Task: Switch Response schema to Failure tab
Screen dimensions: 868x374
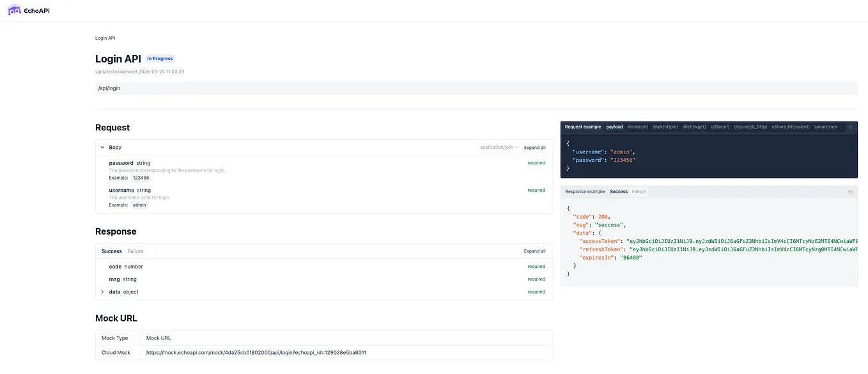Action: (136, 251)
